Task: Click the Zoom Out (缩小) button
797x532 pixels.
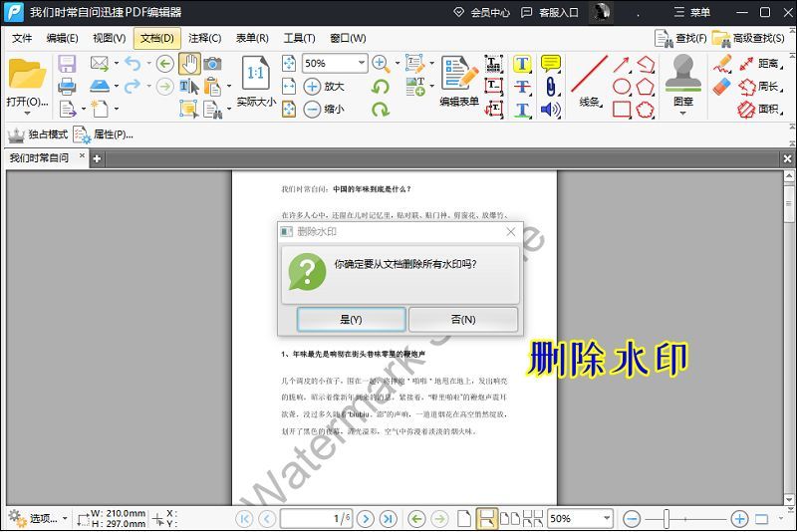Action: (x=324, y=109)
